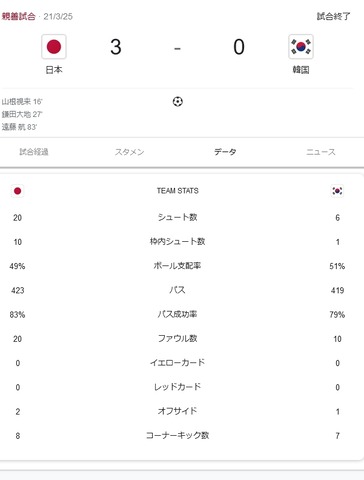Click the small Korea flag in TEAM STATS
The image size is (364, 480).
(337, 191)
